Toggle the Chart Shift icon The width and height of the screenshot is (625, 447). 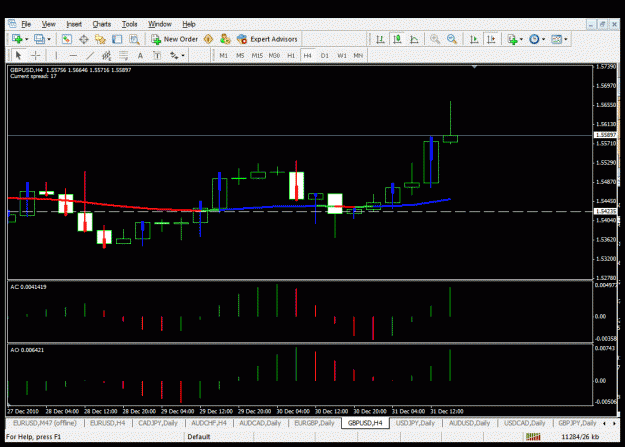click(491, 39)
